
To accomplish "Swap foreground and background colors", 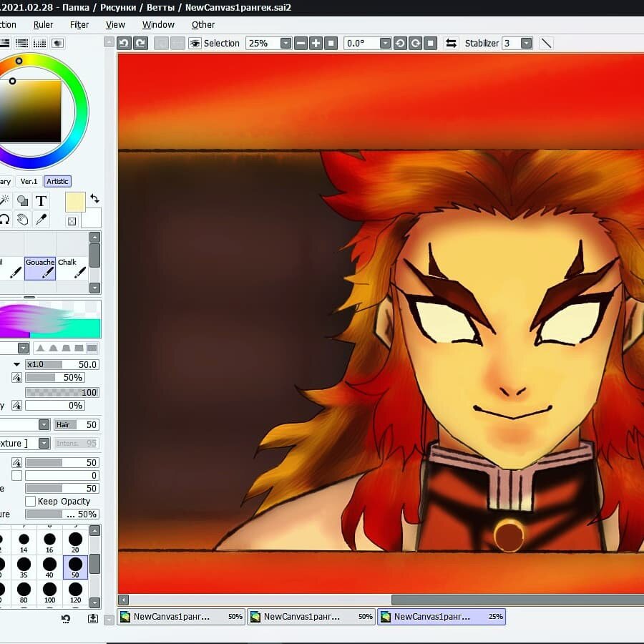I will pos(95,199).
